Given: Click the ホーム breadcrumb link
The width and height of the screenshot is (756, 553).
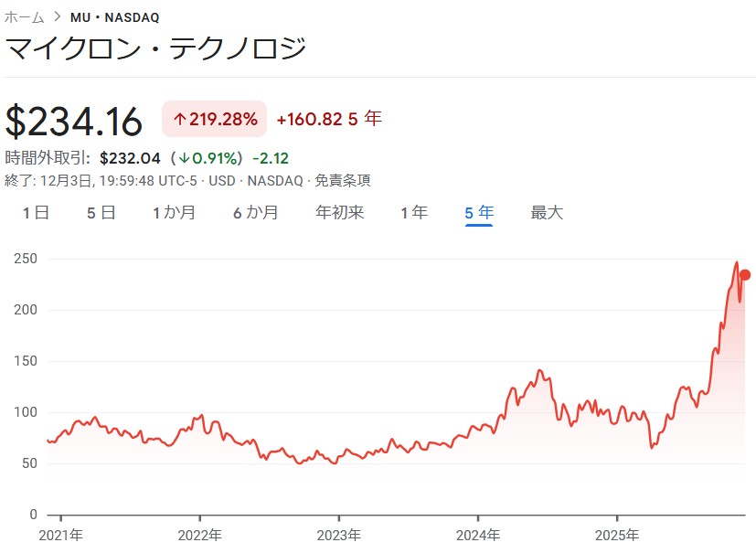Looking at the screenshot, I should (25, 16).
